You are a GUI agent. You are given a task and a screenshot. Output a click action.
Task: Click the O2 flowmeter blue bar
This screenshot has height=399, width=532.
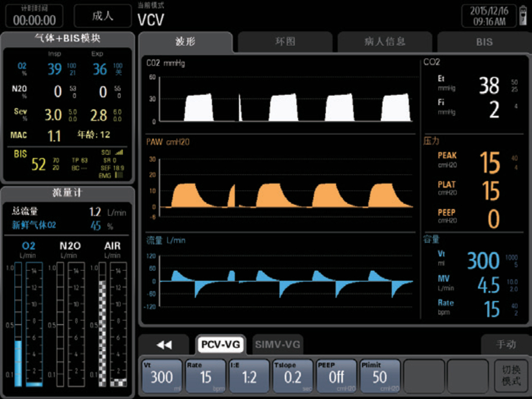[x=18, y=360]
